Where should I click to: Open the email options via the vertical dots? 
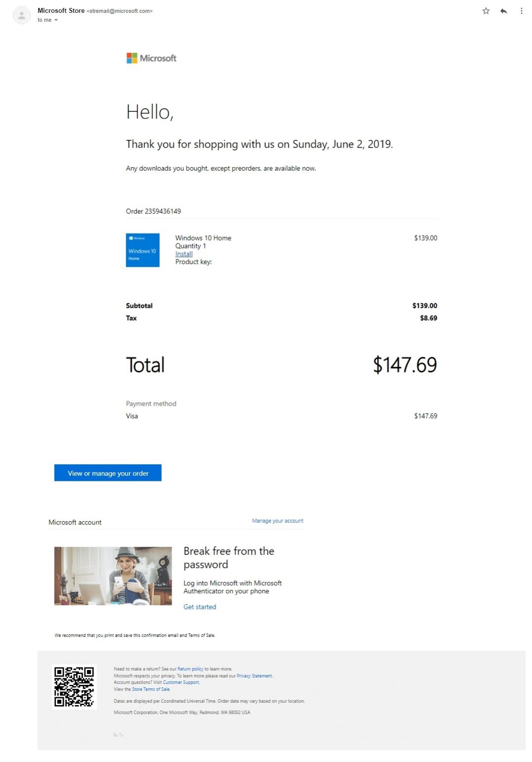pos(521,10)
